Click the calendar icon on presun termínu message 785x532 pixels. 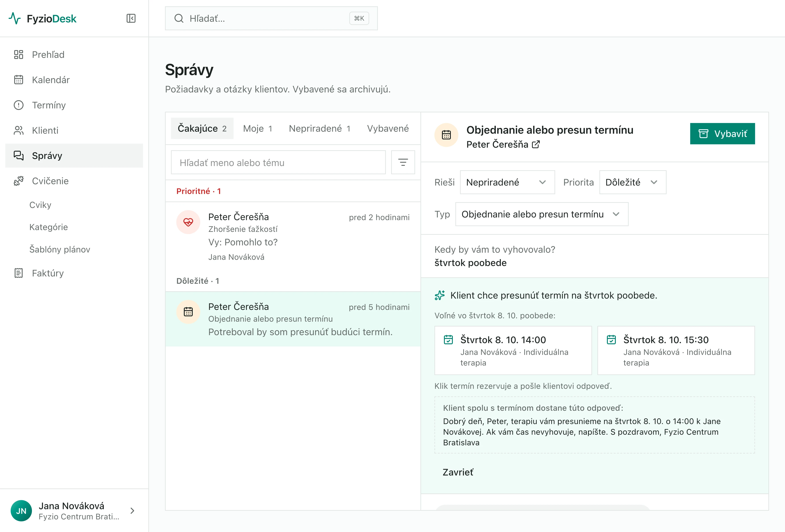pyautogui.click(x=188, y=312)
